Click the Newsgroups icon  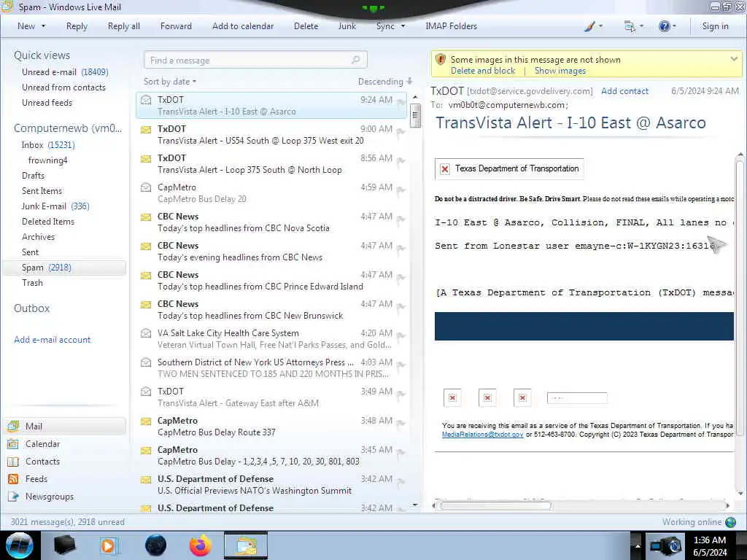[x=13, y=497]
